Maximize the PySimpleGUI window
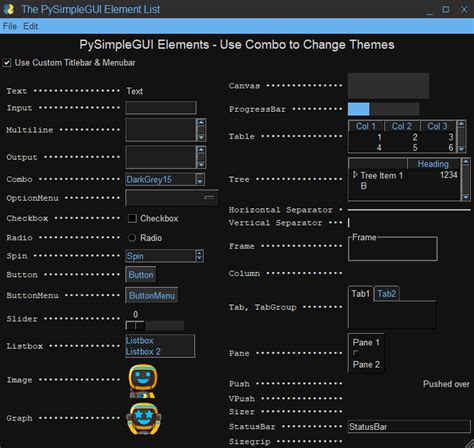 click(446, 9)
